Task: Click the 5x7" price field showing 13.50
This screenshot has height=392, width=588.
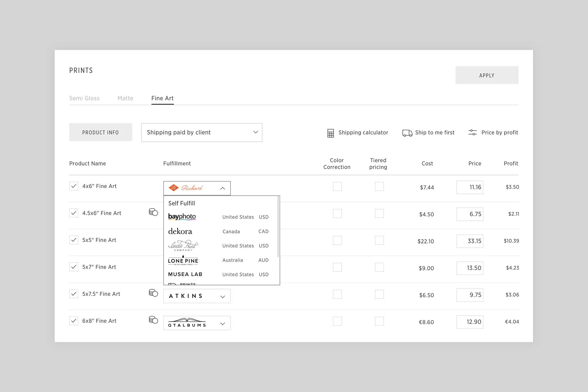Action: tap(470, 268)
